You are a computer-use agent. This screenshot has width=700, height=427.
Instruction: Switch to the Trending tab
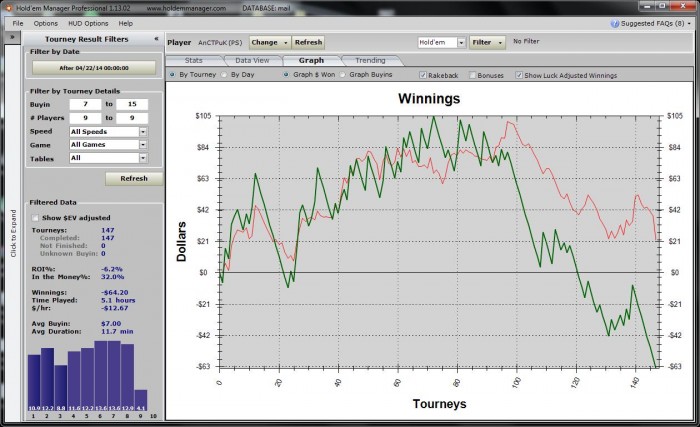[x=370, y=60]
